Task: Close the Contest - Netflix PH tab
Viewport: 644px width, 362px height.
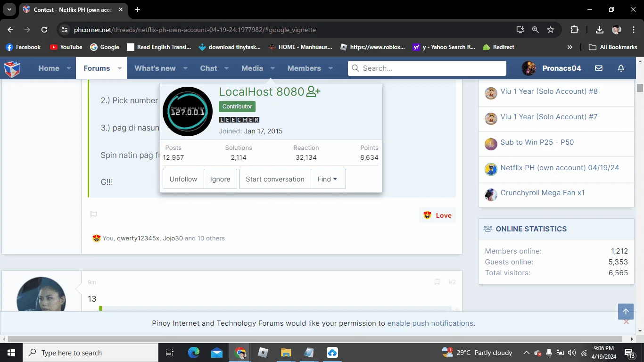Action: click(x=120, y=9)
